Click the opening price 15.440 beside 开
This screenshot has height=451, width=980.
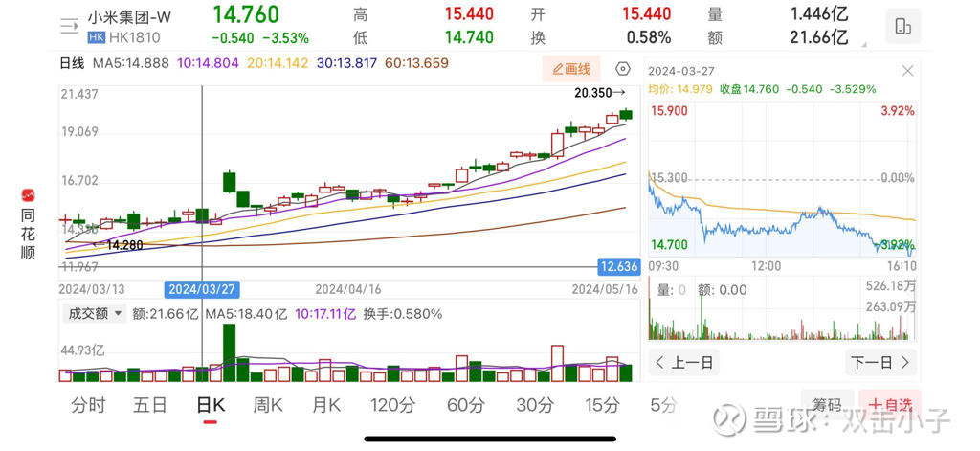pyautogui.click(x=646, y=13)
